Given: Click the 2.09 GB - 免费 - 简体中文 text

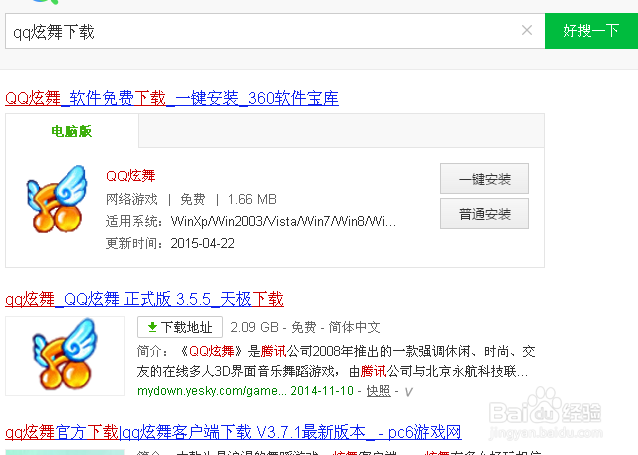Looking at the screenshot, I should point(305,327).
